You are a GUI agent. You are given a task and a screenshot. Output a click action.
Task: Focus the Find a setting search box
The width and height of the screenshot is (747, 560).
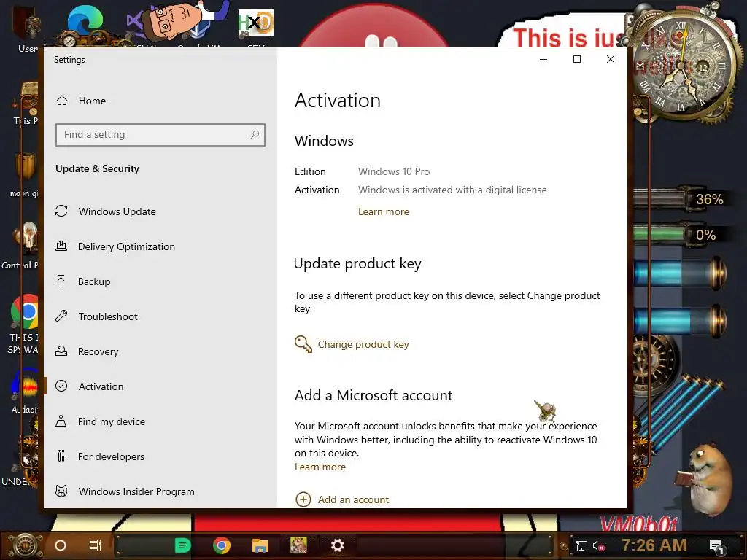click(x=160, y=135)
